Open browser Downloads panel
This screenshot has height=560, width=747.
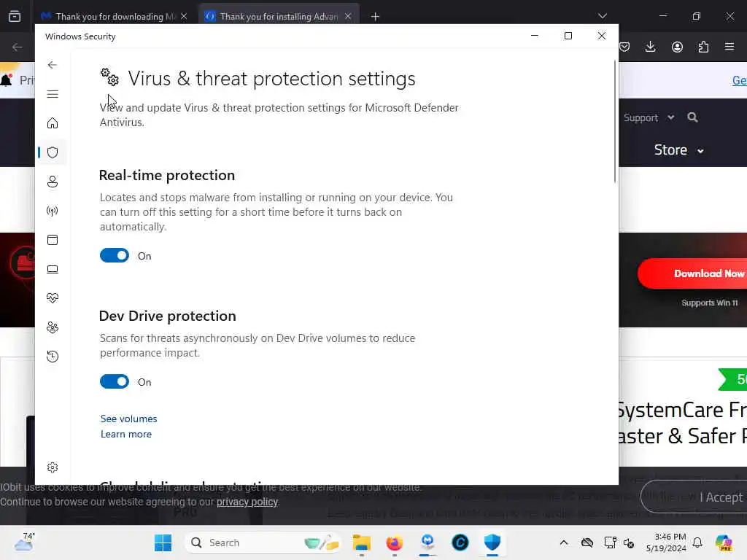point(650,47)
